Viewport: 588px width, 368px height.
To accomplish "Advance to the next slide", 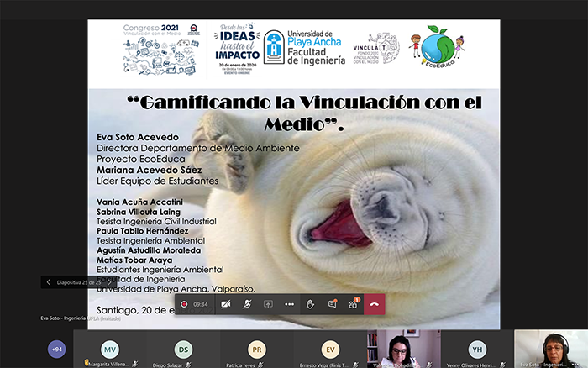I will (x=109, y=282).
